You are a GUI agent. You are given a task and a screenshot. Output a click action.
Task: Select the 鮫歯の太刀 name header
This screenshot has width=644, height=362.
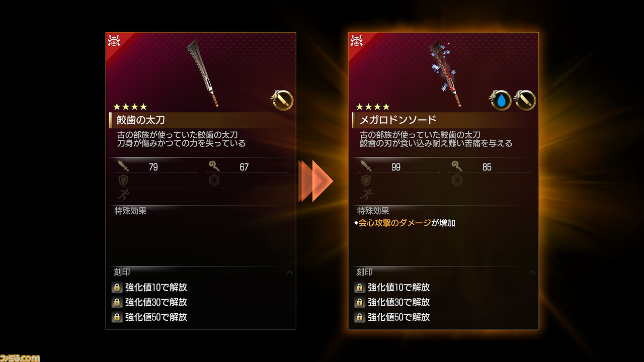pos(201,120)
